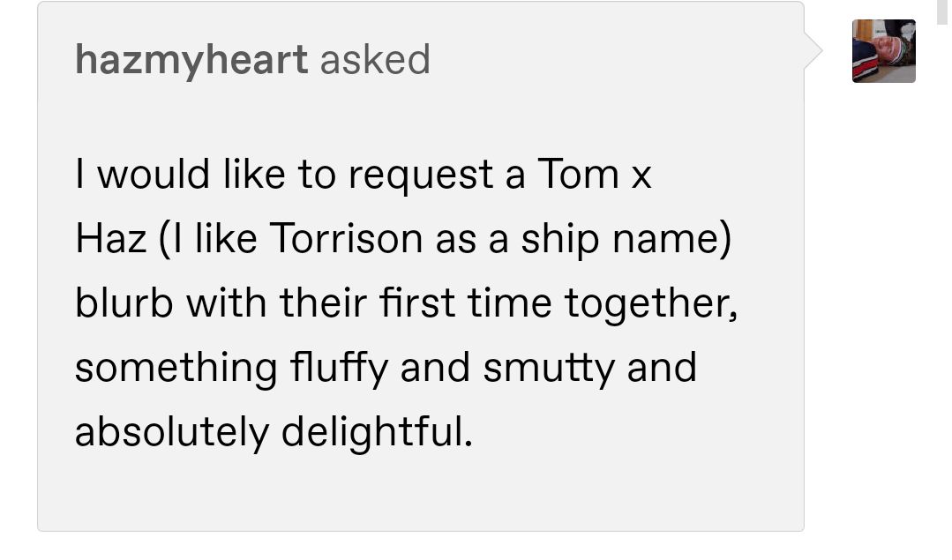The image size is (952, 560).
Task: Click the word "smutty" in the ask
Action: pos(550,369)
